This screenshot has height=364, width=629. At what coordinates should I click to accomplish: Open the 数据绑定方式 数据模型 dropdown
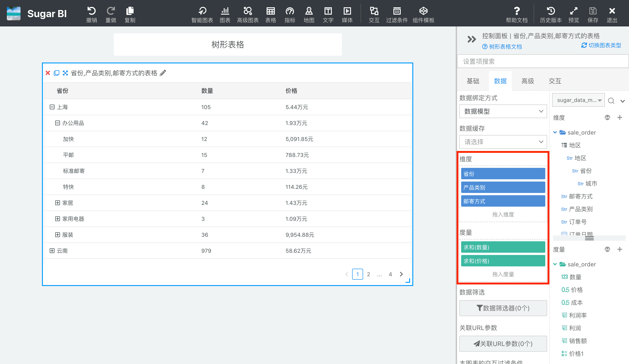pyautogui.click(x=503, y=111)
